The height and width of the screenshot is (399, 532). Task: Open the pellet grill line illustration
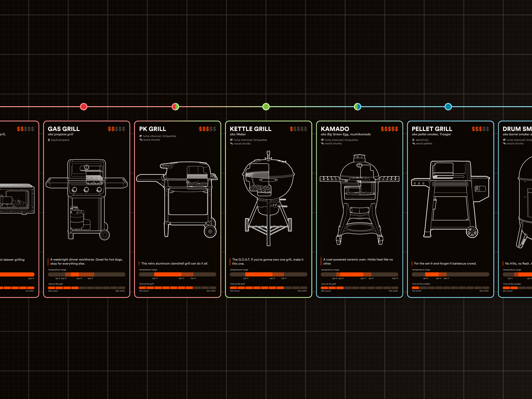coord(451,199)
